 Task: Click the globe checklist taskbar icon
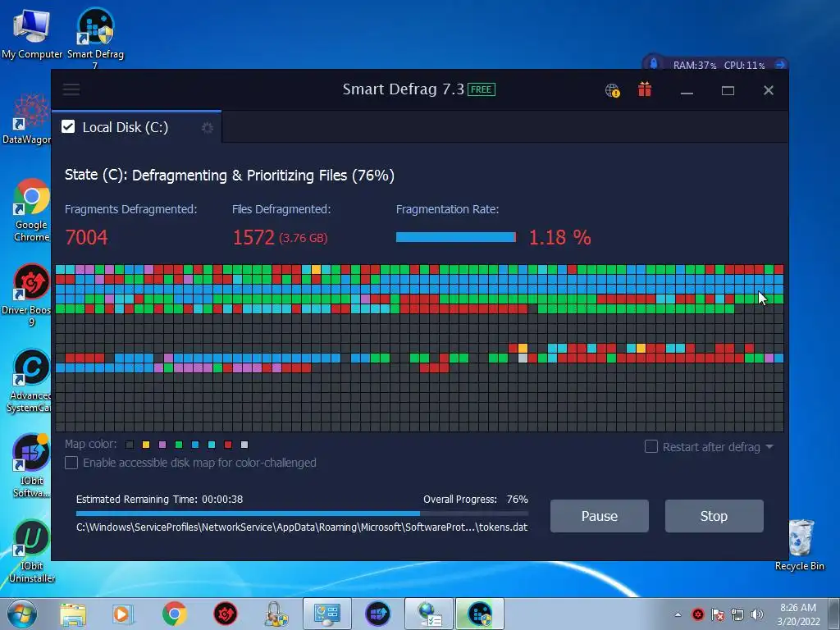(x=428, y=614)
